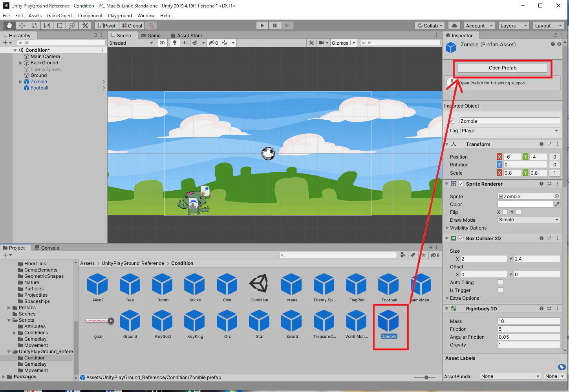Image resolution: width=569 pixels, height=392 pixels.
Task: Open the GameObject menu
Action: (x=60, y=16)
